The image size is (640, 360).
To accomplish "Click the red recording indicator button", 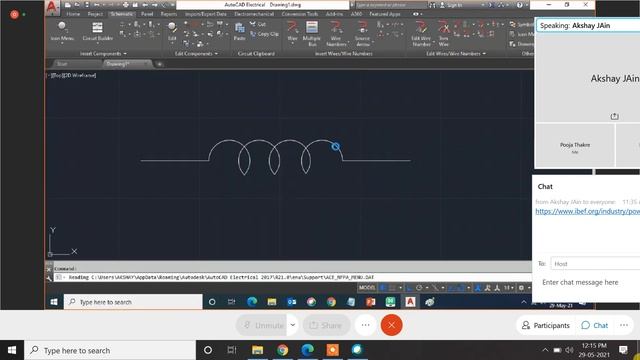I will point(14,14).
